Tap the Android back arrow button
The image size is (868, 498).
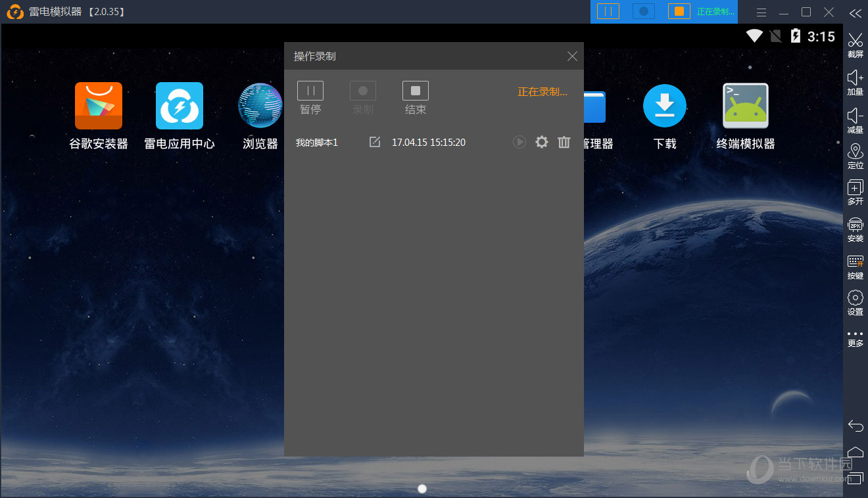(x=856, y=426)
